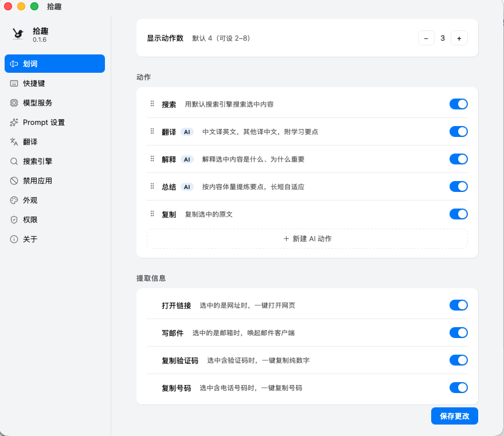Click the shield icon next to 权限

[x=14, y=219]
